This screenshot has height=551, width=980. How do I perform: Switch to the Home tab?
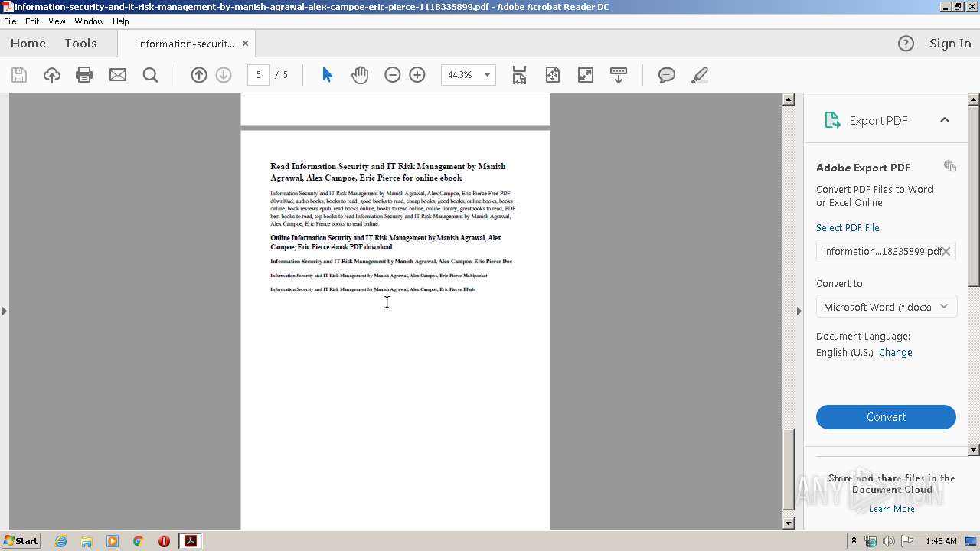(x=28, y=44)
